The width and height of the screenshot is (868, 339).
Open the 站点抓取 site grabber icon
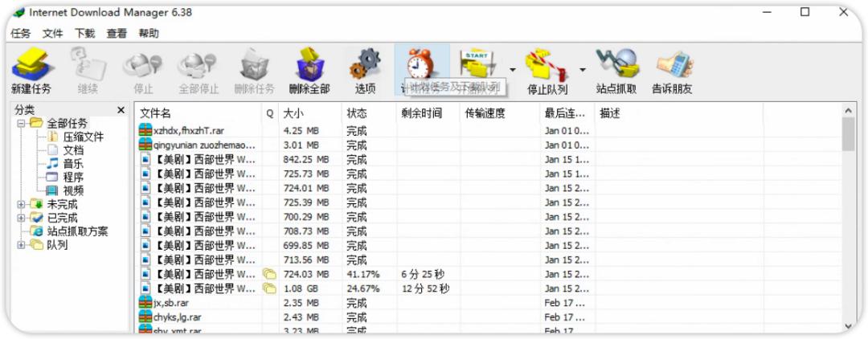tap(616, 63)
